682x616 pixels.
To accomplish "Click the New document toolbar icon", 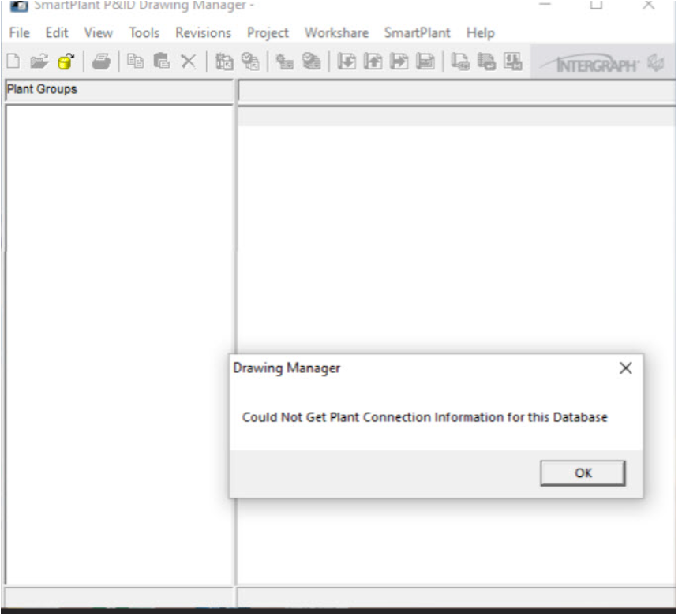I will (x=13, y=62).
